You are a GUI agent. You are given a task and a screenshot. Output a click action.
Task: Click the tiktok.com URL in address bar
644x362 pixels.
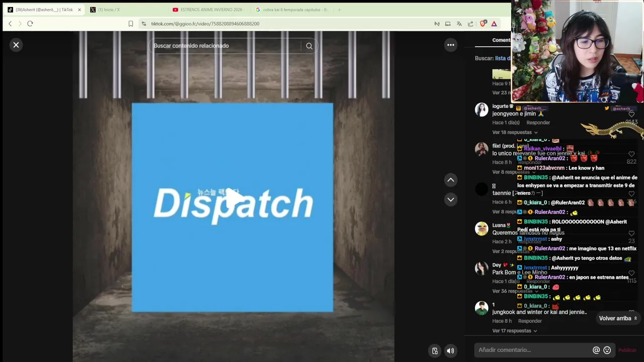(x=205, y=24)
